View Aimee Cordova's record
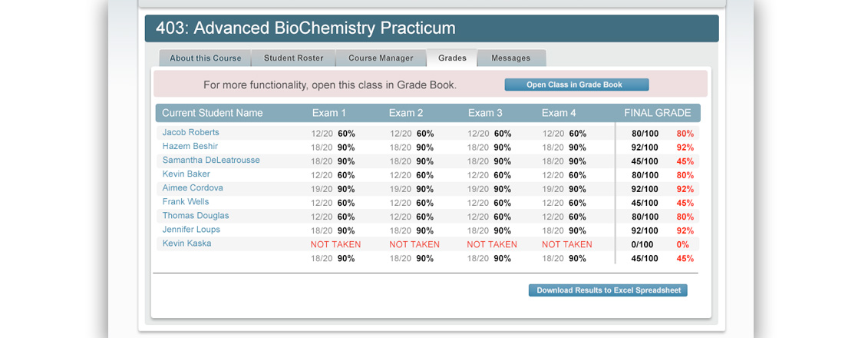The width and height of the screenshot is (868, 338). point(192,188)
